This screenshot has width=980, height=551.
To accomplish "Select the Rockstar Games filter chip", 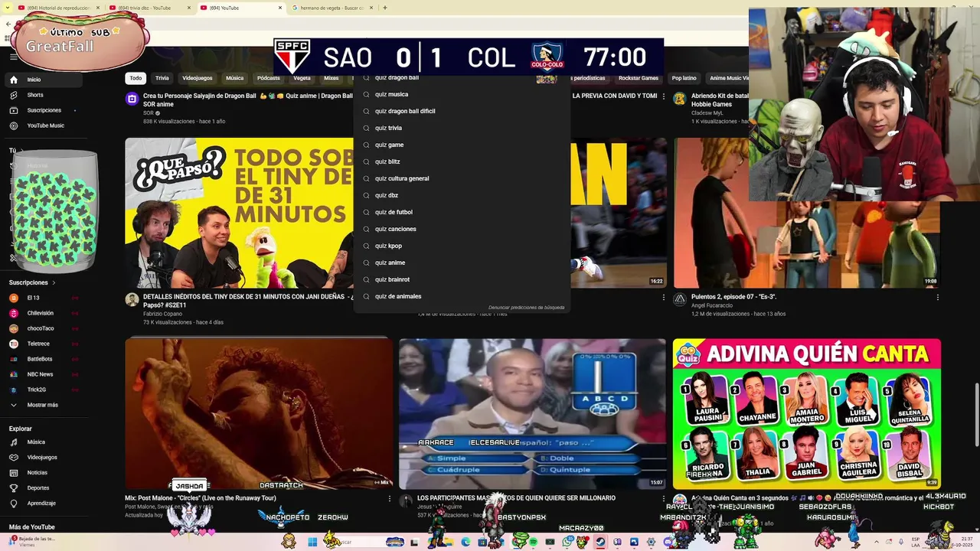I will click(639, 78).
